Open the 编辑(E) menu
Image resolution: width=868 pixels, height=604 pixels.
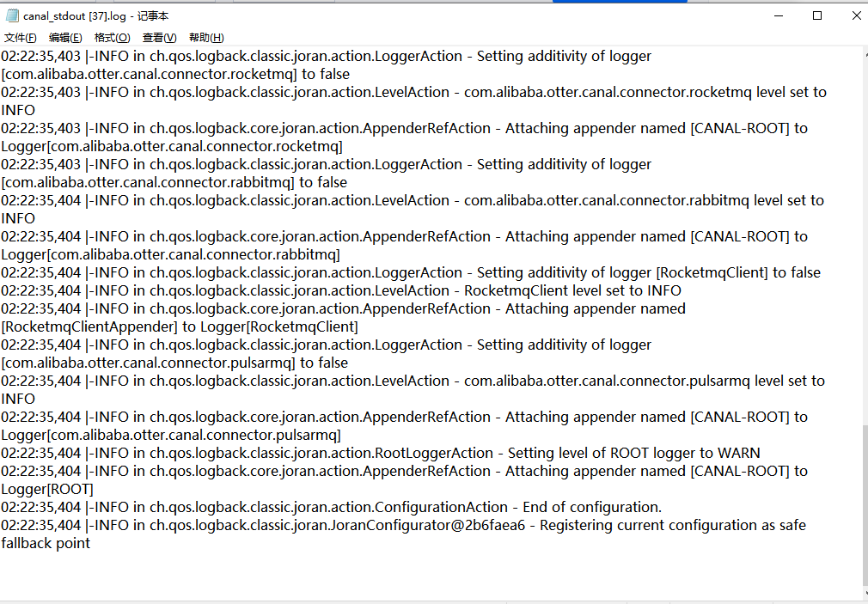click(65, 38)
